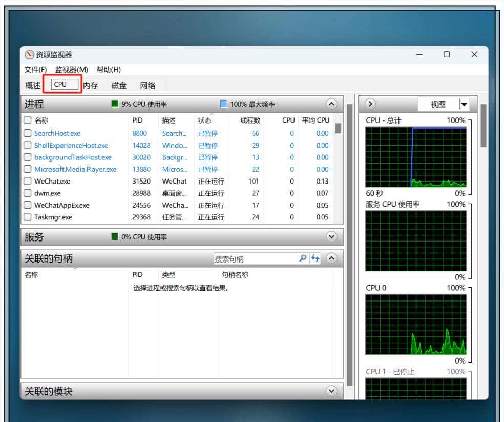504x422 pixels.
Task: Open the 视图 dropdown arrow
Action: [464, 105]
